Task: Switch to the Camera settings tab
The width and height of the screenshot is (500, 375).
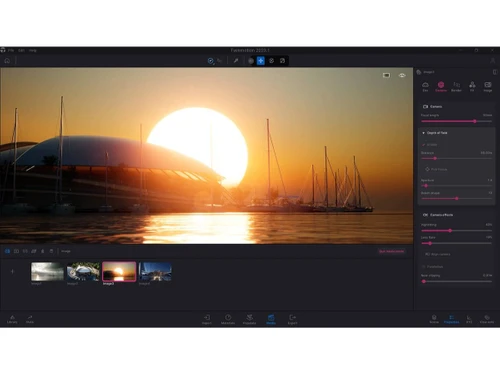Action: [441, 86]
